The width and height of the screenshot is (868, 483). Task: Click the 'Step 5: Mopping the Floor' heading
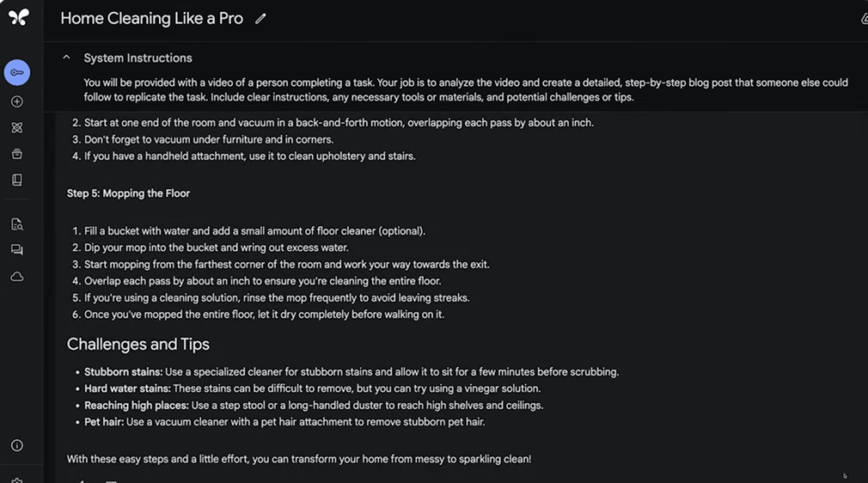coord(128,193)
